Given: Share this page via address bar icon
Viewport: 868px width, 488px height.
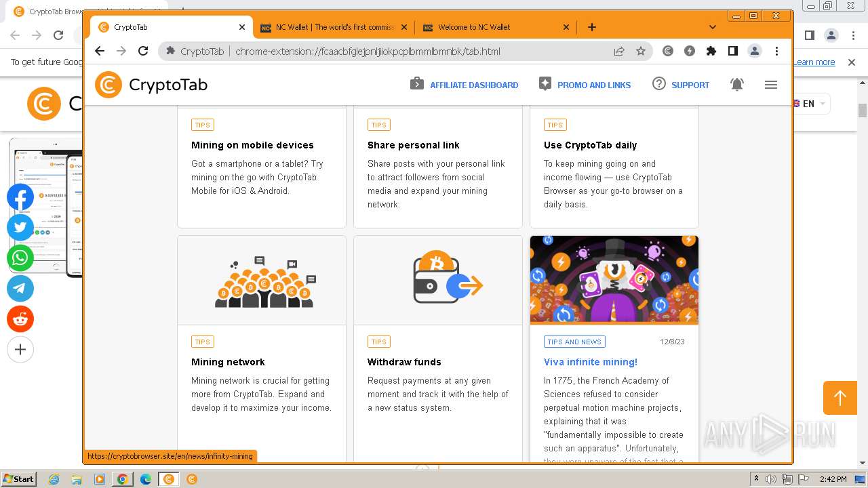Looking at the screenshot, I should (x=619, y=51).
